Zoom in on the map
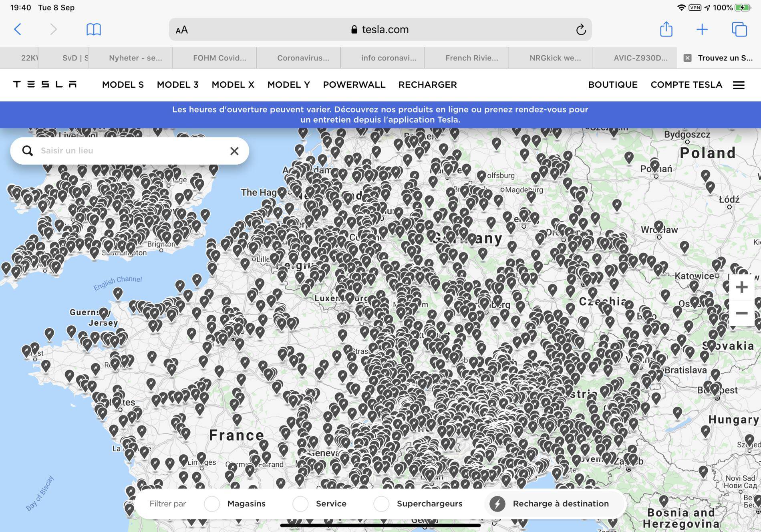761x532 pixels. (742, 287)
